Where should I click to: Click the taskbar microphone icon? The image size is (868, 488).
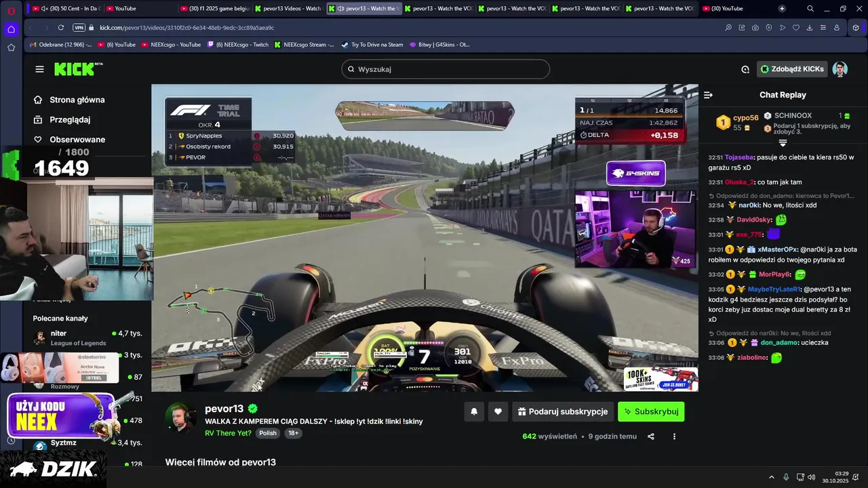(786, 477)
